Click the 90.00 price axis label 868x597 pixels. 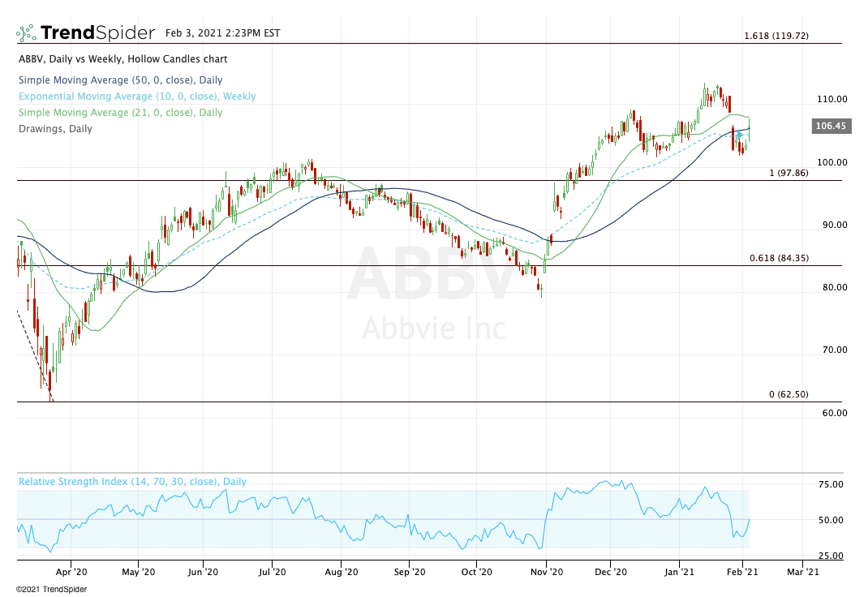click(x=835, y=225)
